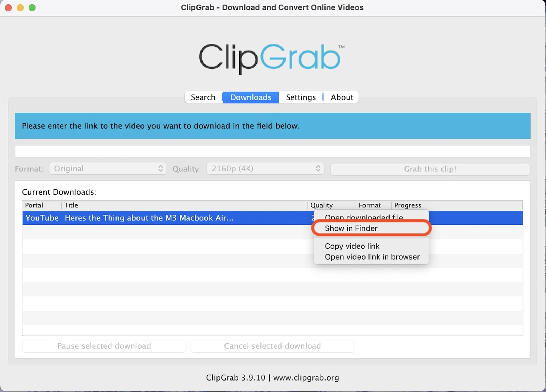The width and height of the screenshot is (546, 392).
Task: Cancel the selected download
Action: pos(272,345)
